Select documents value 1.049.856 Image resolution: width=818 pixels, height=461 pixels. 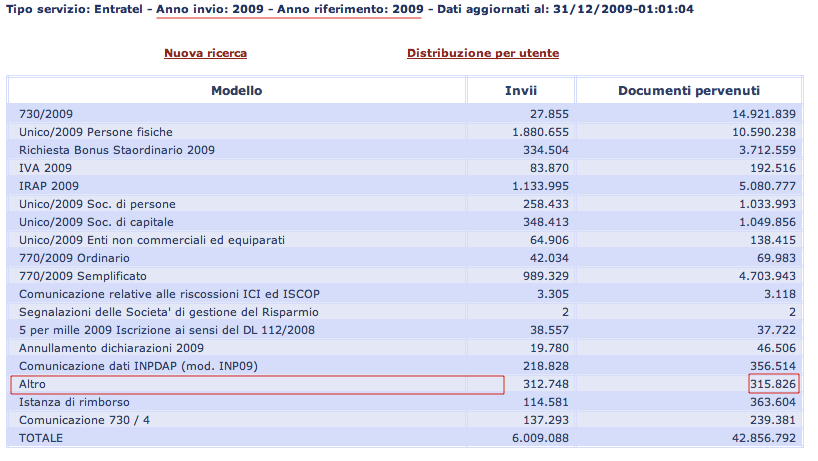click(767, 222)
